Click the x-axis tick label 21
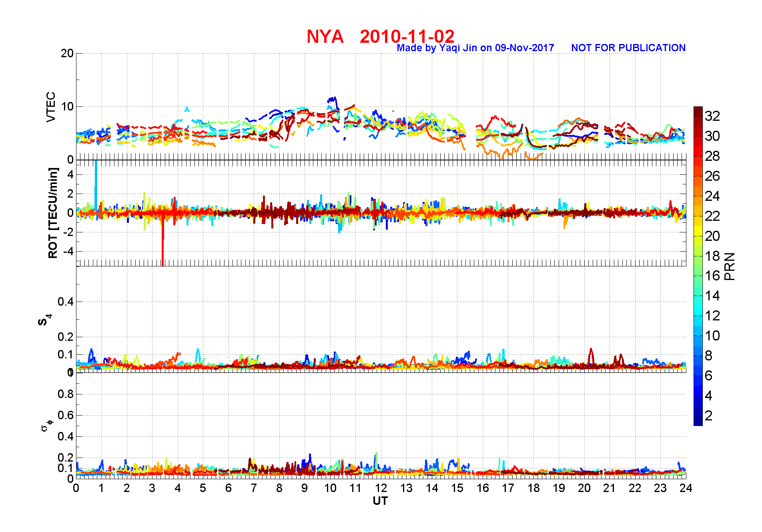762x532 pixels. 610,488
